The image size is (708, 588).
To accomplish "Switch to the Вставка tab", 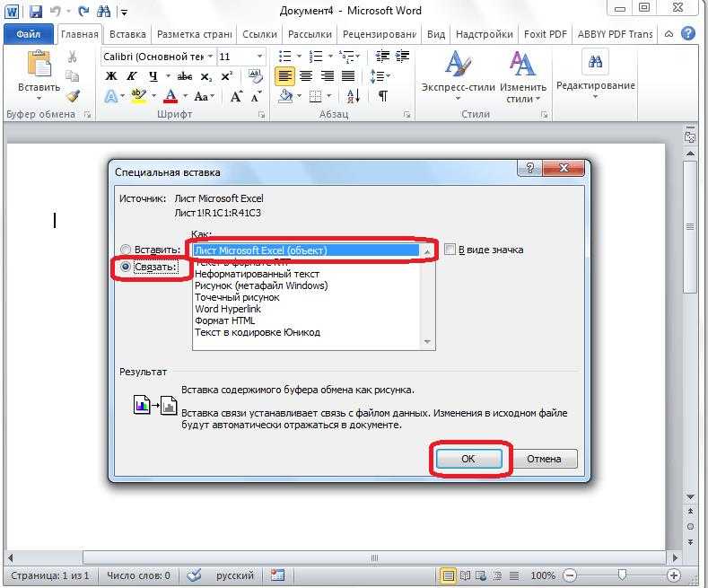I will click(x=127, y=34).
